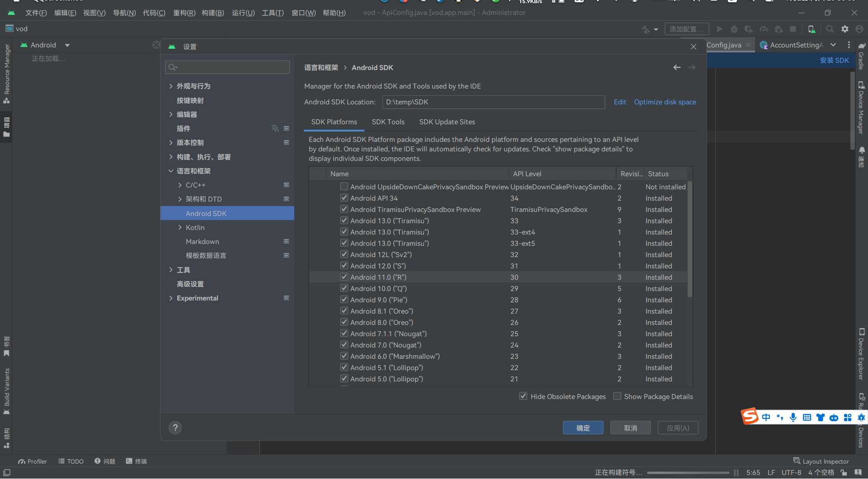868x479 pixels.
Task: Click the back arrow in settings header
Action: coord(677,67)
